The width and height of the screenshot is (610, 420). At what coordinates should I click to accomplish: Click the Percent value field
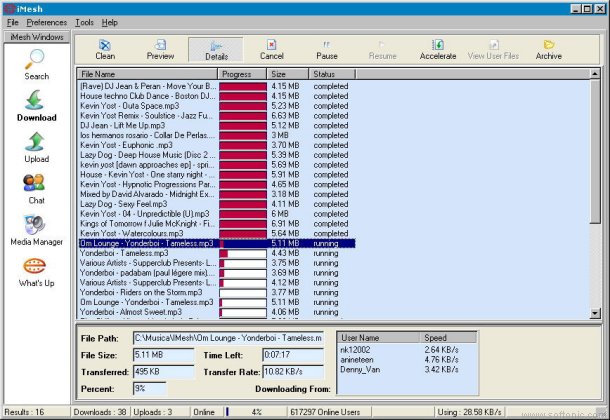pos(149,388)
